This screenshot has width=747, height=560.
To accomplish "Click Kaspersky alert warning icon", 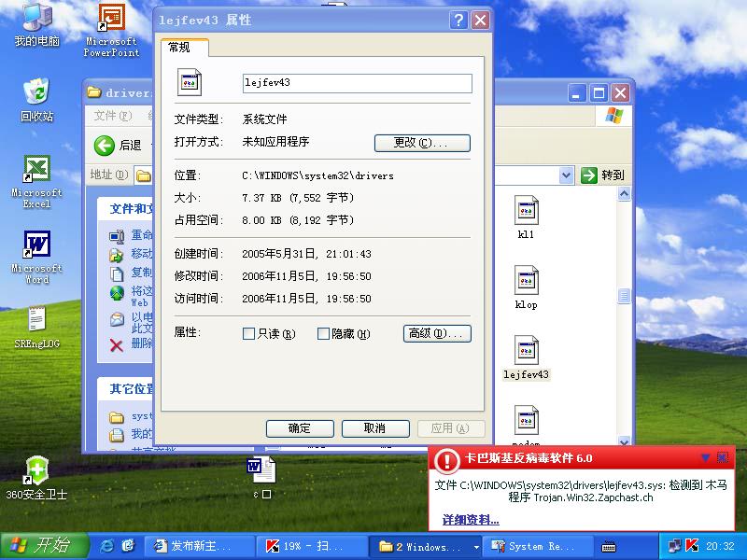I will point(446,460).
